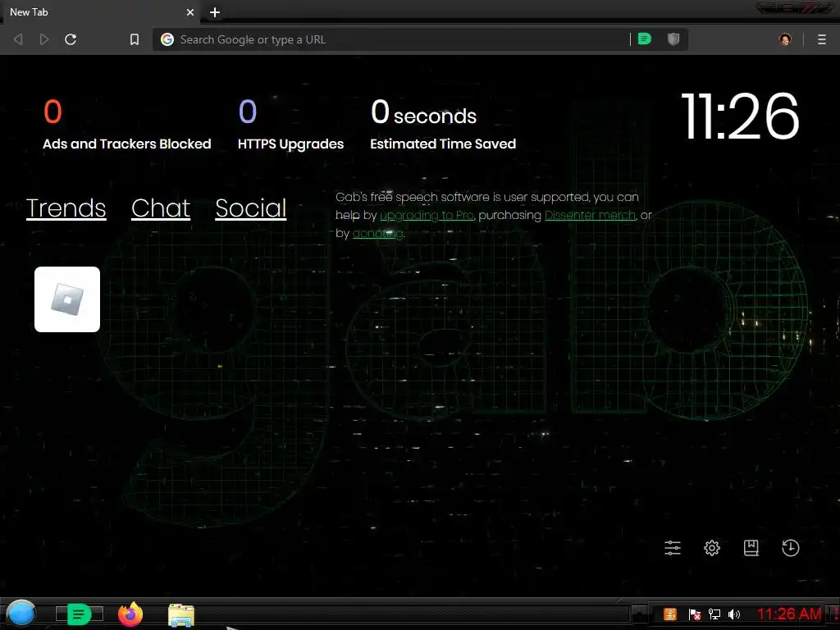Click the large 11:26 clock widget

(x=740, y=116)
